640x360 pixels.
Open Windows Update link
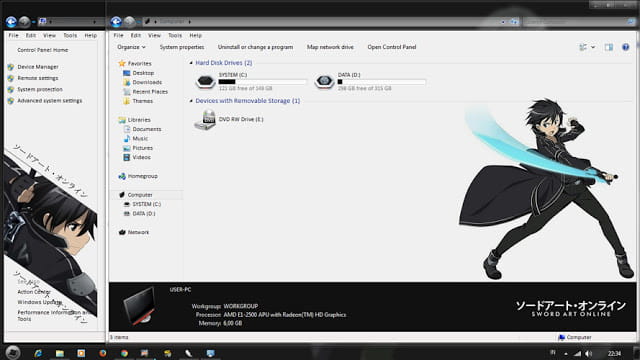tap(40, 302)
